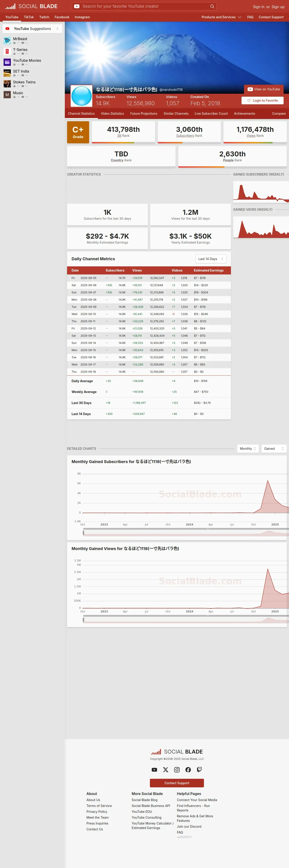
Task: Switch to the Facebook platform tab
Action: click(x=62, y=17)
